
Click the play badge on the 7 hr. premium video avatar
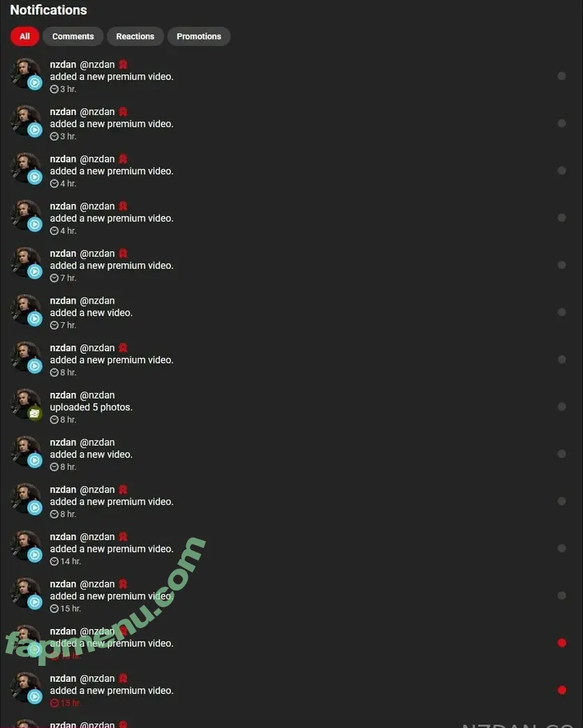click(x=34, y=271)
